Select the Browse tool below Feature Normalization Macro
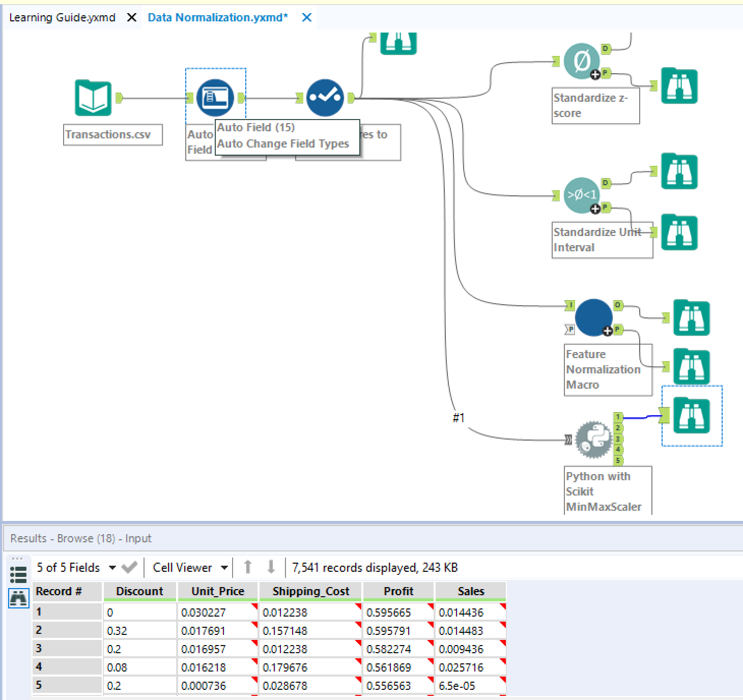Viewport: 743px width, 700px height. click(691, 365)
